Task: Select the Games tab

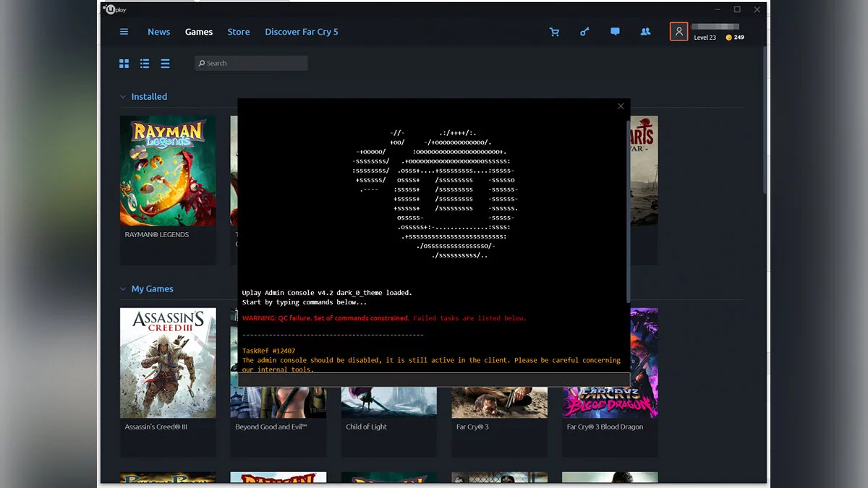Action: pos(198,32)
